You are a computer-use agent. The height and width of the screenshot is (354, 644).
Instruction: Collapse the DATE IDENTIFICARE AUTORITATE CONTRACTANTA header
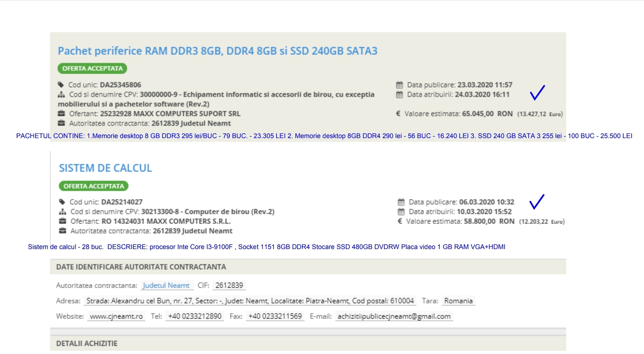pyautogui.click(x=141, y=267)
